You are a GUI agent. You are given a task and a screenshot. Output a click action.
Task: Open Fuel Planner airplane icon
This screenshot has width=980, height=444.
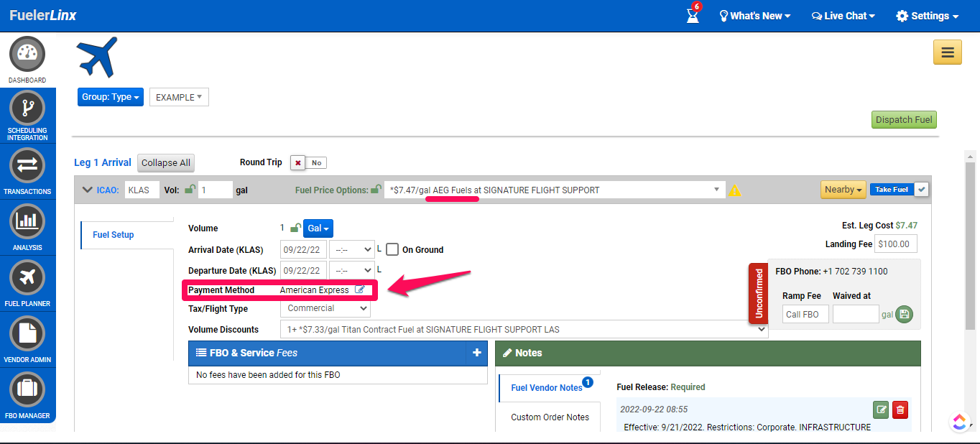coord(27,277)
